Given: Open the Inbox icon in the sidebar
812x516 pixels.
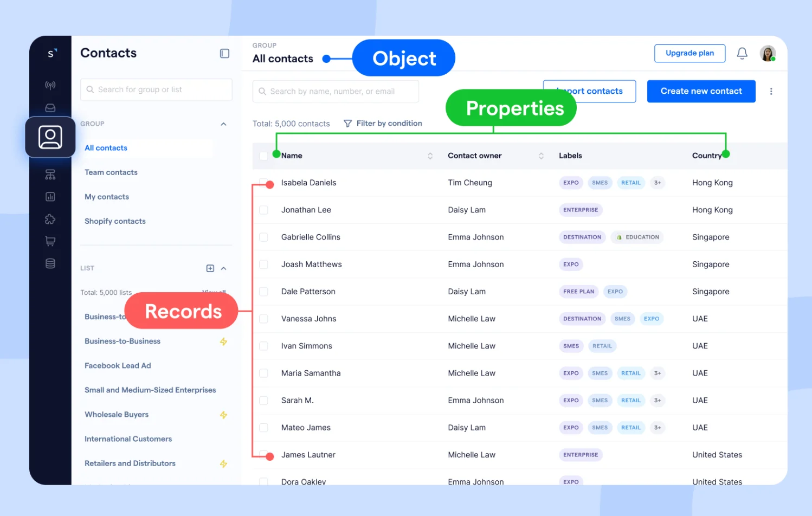Looking at the screenshot, I should [50, 107].
